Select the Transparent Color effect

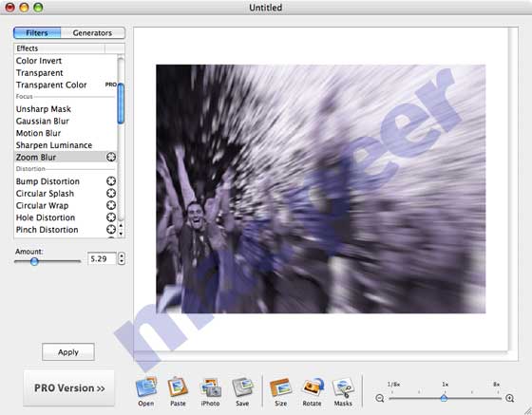[x=66, y=85]
